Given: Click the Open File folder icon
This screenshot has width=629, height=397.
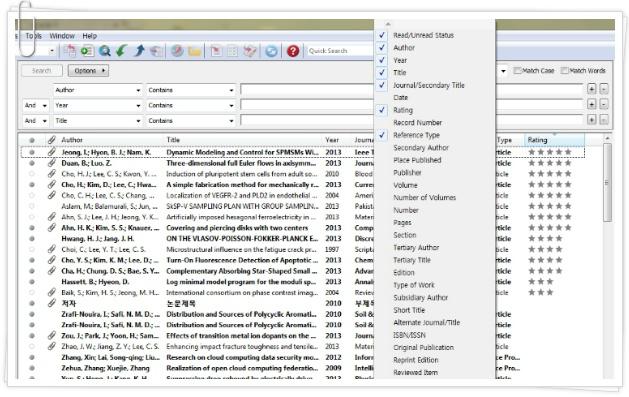Looking at the screenshot, I should pyautogui.click(x=194, y=51).
